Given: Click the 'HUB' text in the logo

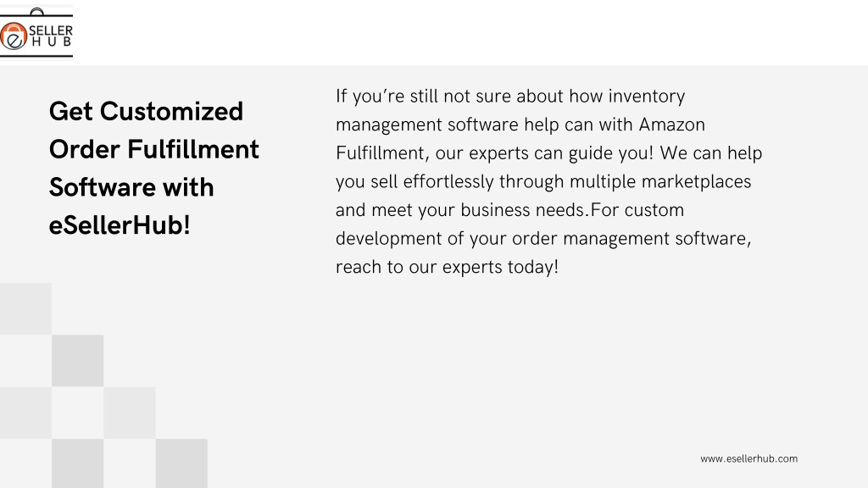Looking at the screenshot, I should click(x=52, y=42).
